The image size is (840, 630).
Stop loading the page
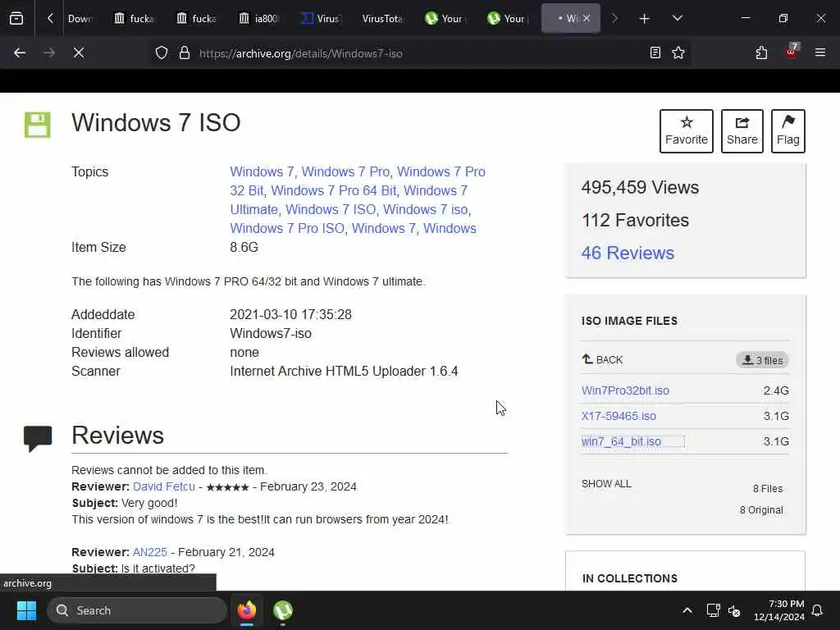79,52
